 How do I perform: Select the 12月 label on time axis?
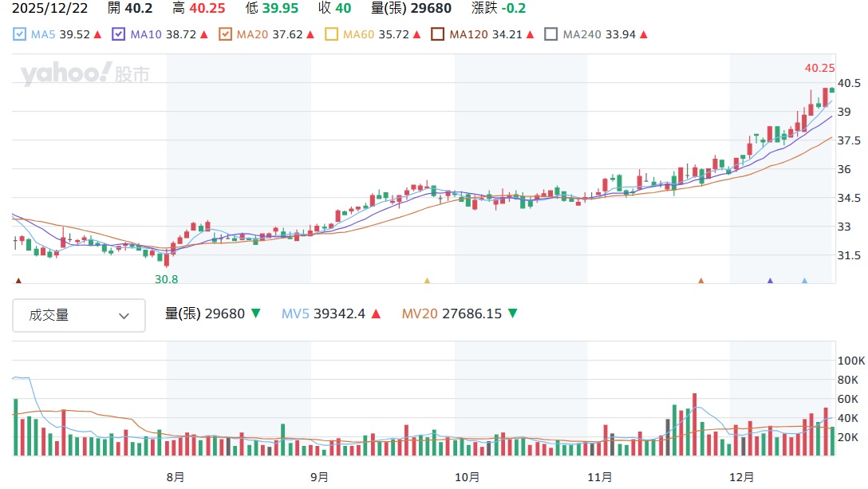[x=741, y=477]
